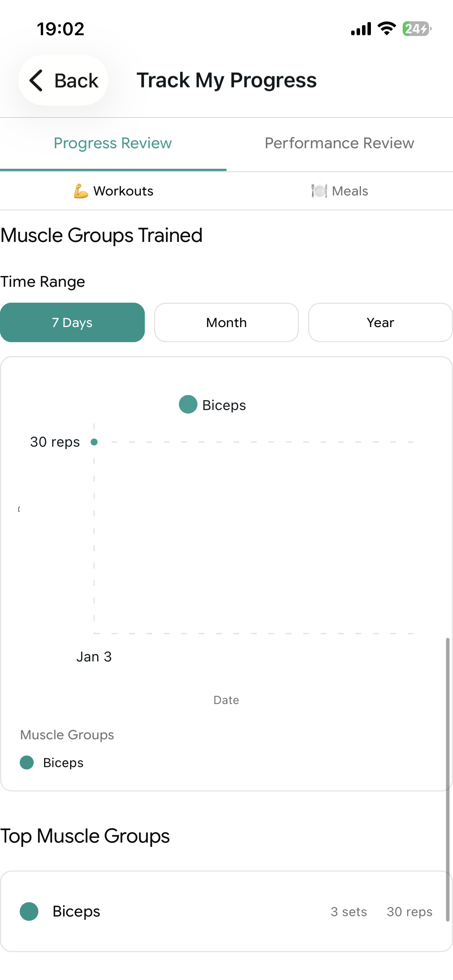Screen dimensions: 453x980
Task: Open Biceps row in Top Muscle Groups
Action: 226,911
